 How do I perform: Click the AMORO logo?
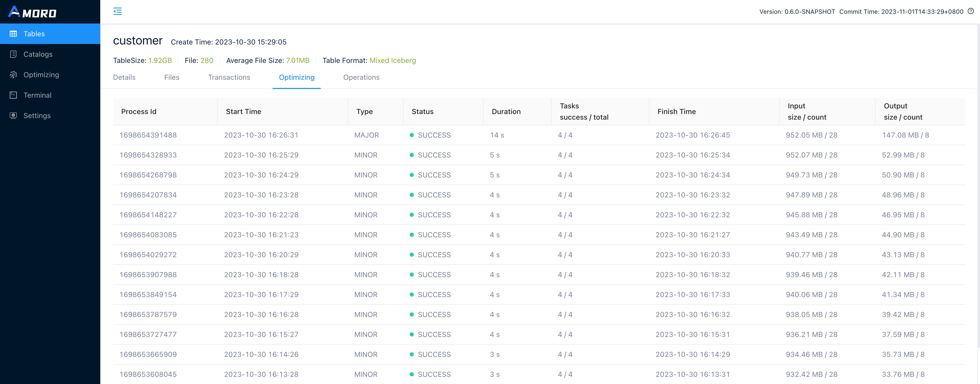point(32,12)
